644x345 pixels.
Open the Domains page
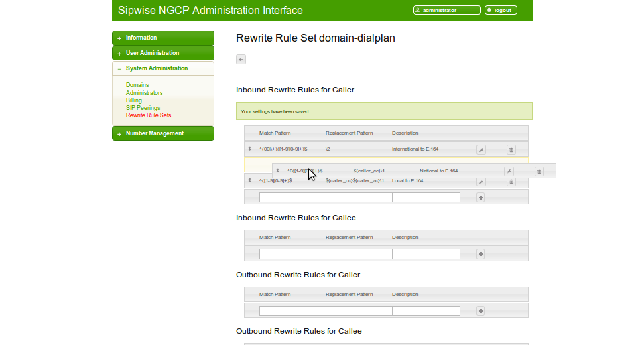pos(137,85)
